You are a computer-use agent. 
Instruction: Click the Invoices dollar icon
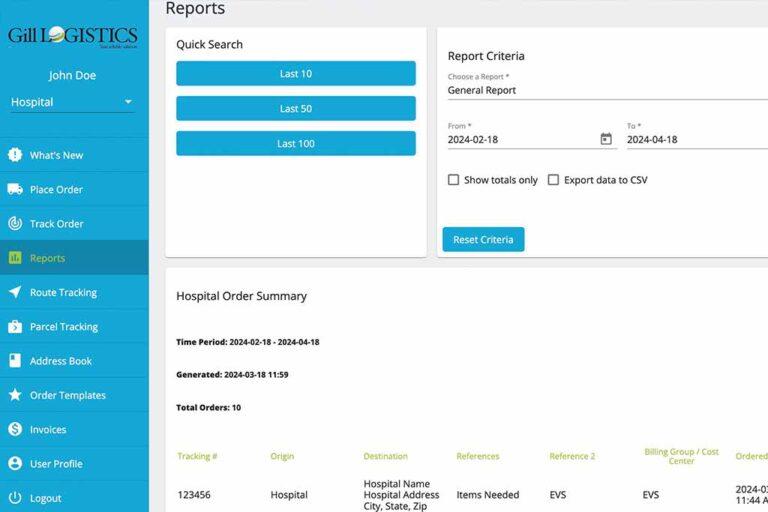[x=15, y=429]
